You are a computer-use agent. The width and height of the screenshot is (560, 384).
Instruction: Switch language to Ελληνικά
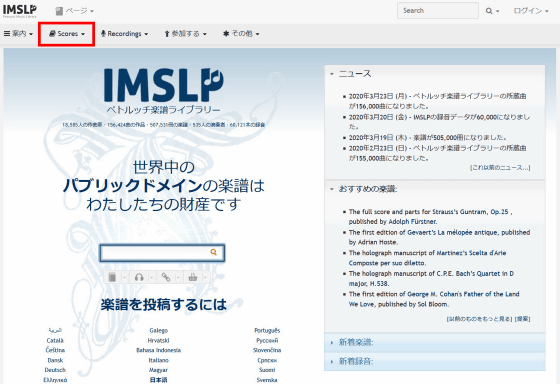click(x=55, y=380)
